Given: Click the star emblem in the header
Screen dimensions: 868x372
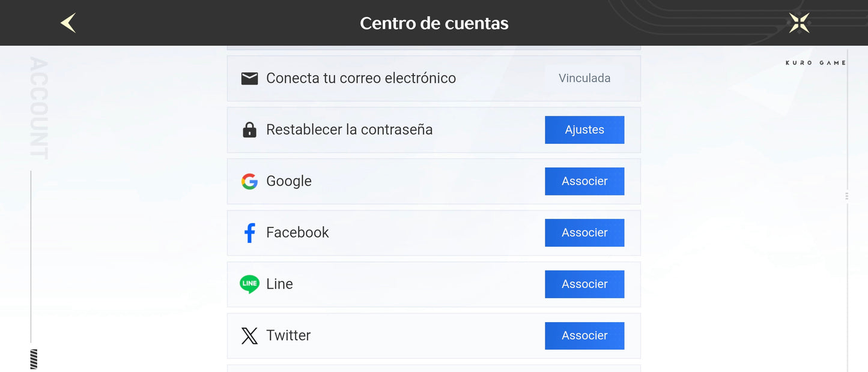Looking at the screenshot, I should (x=799, y=23).
